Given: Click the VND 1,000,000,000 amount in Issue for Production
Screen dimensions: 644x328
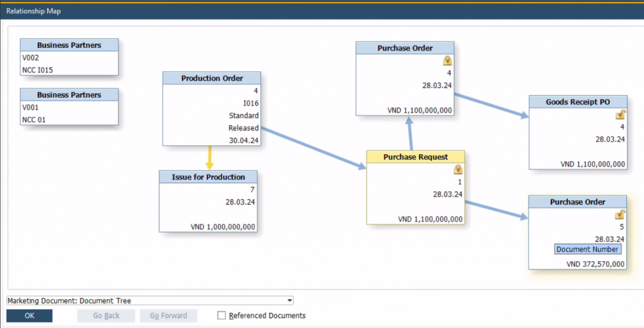Looking at the screenshot, I should 223,227.
